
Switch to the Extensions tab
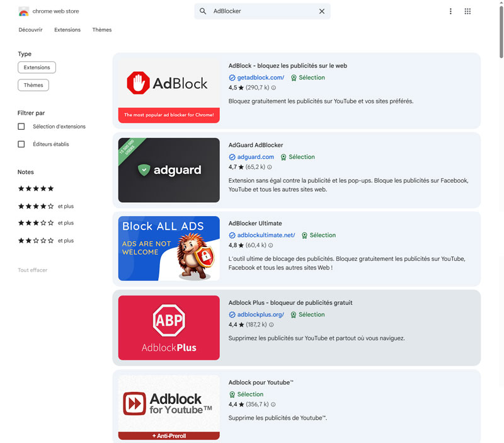pyautogui.click(x=67, y=30)
